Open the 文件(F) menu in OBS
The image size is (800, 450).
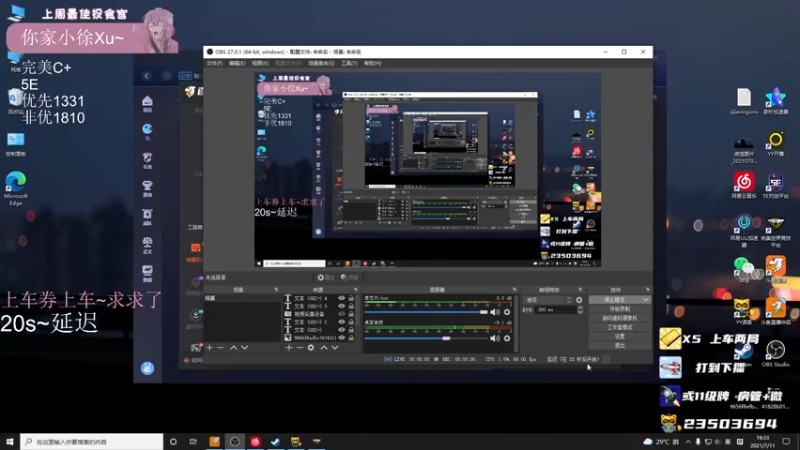pos(214,63)
